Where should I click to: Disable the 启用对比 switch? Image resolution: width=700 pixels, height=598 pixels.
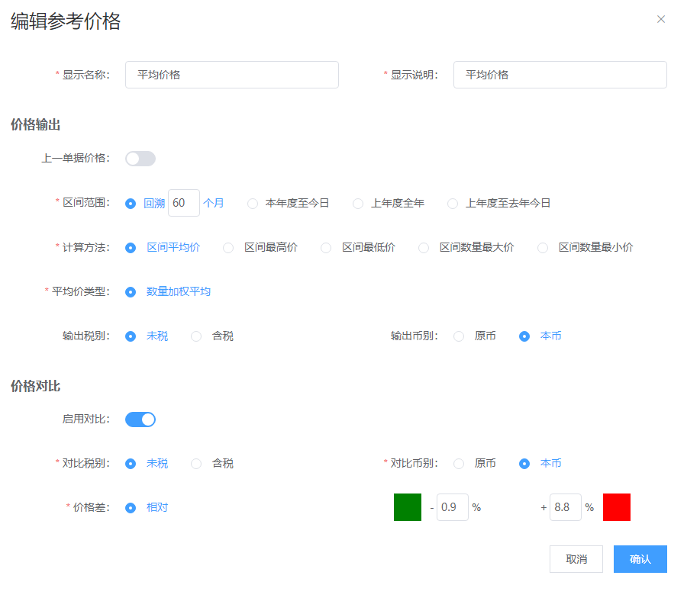coord(140,420)
